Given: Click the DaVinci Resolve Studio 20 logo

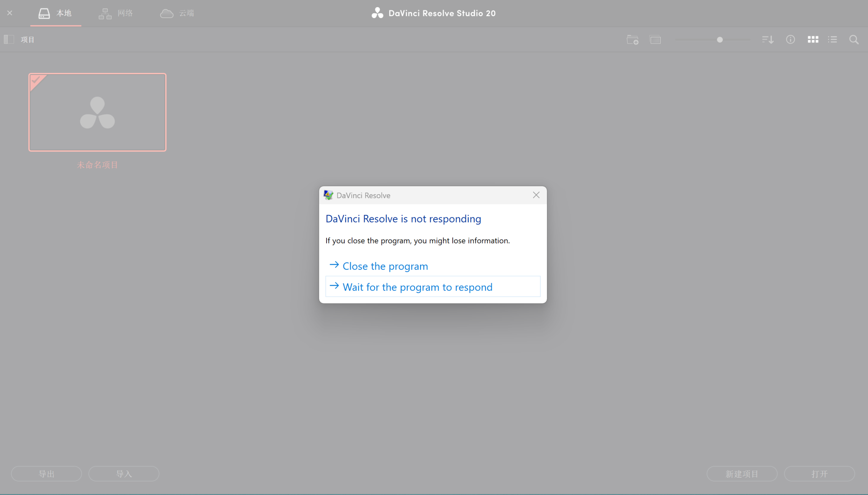Looking at the screenshot, I should [377, 13].
